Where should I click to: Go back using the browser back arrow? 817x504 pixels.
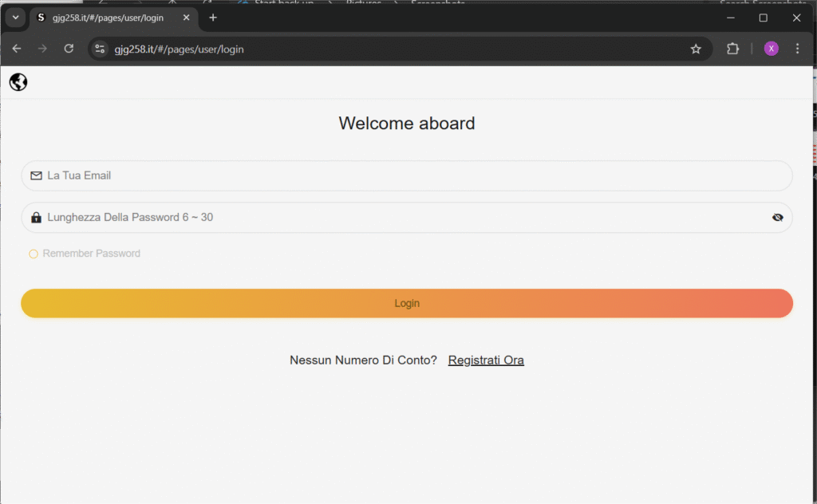point(17,49)
